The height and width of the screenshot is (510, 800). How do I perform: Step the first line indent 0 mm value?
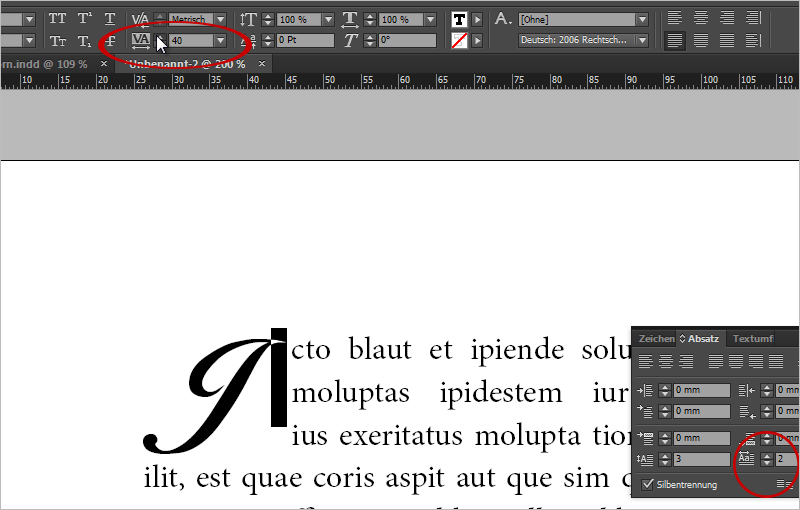664,411
